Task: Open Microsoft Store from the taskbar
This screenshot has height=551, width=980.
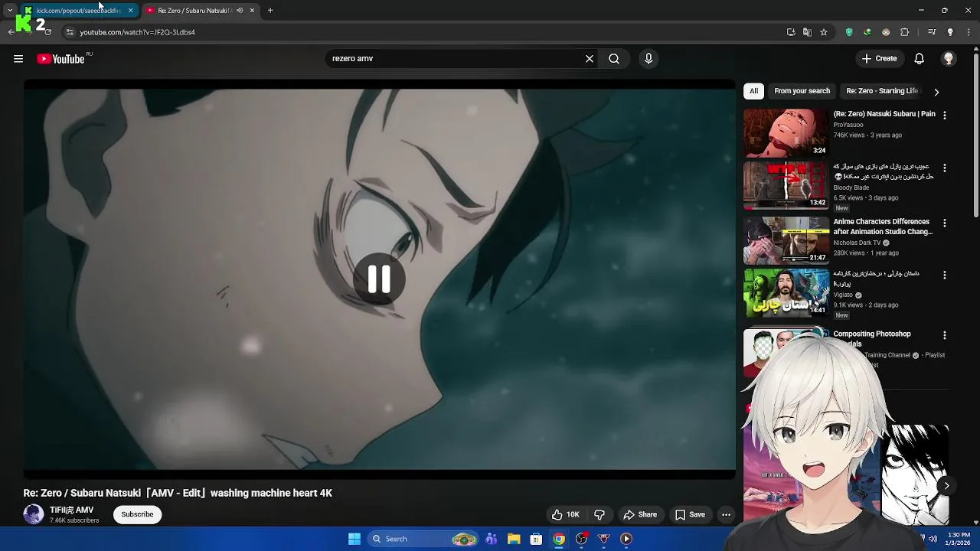Action: coord(536,539)
